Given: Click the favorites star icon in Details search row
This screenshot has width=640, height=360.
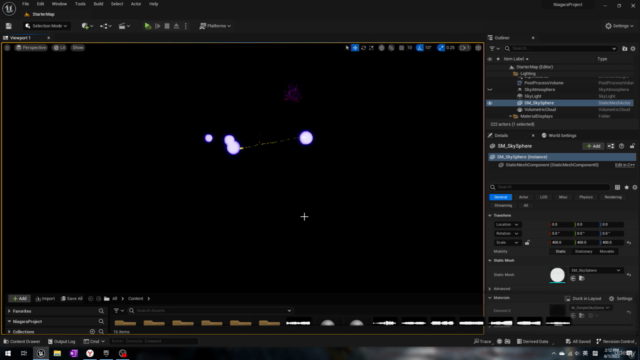Looking at the screenshot, I should coord(627,187).
